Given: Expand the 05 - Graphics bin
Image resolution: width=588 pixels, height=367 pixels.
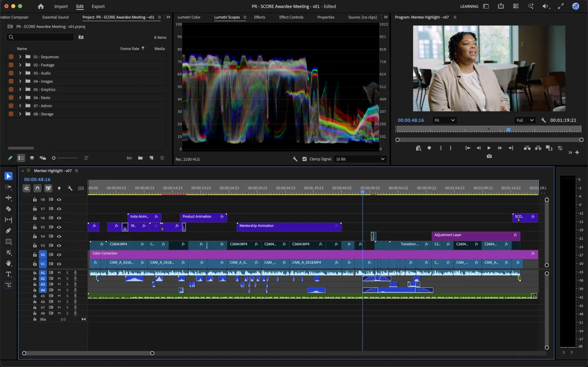Looking at the screenshot, I should click(x=20, y=90).
